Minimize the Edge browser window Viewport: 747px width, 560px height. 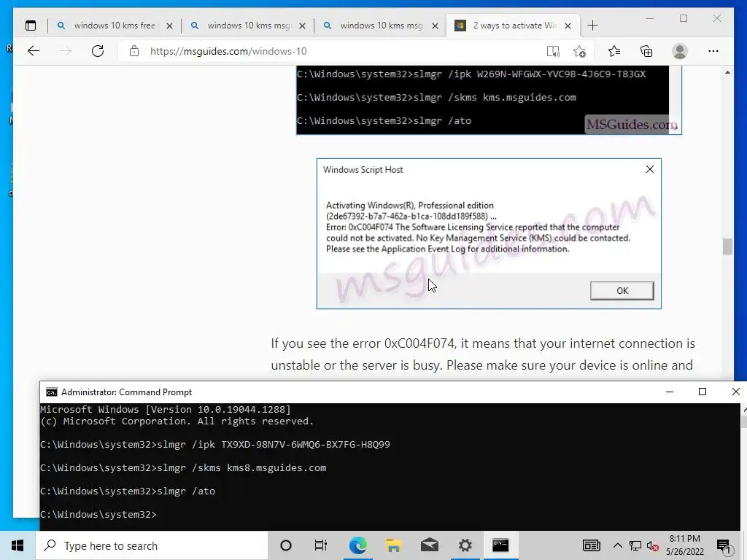pyautogui.click(x=650, y=18)
